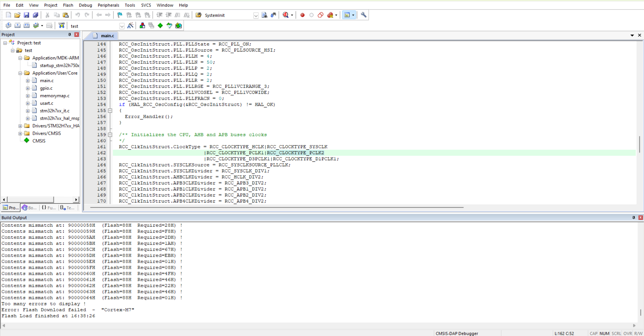The height and width of the screenshot is (336, 644).
Task: Toggle the window layout button
Action: coord(347,15)
